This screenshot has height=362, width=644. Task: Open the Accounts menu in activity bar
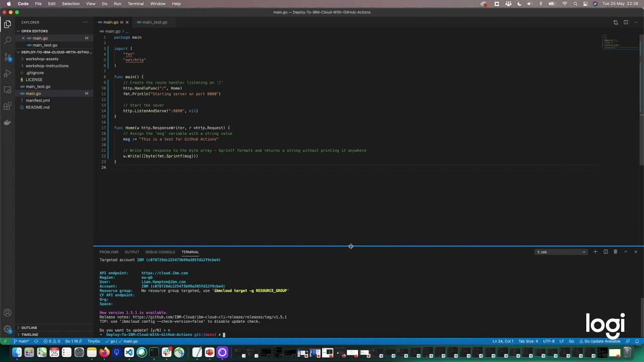[x=8, y=313]
